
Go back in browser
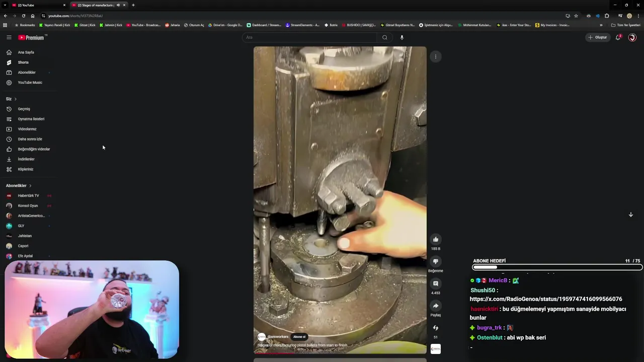[5, 16]
